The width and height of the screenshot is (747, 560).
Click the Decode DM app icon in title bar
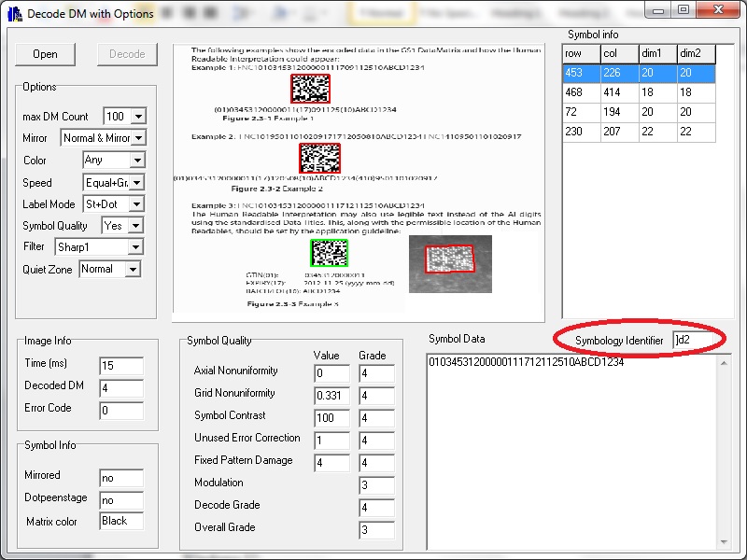15,14
